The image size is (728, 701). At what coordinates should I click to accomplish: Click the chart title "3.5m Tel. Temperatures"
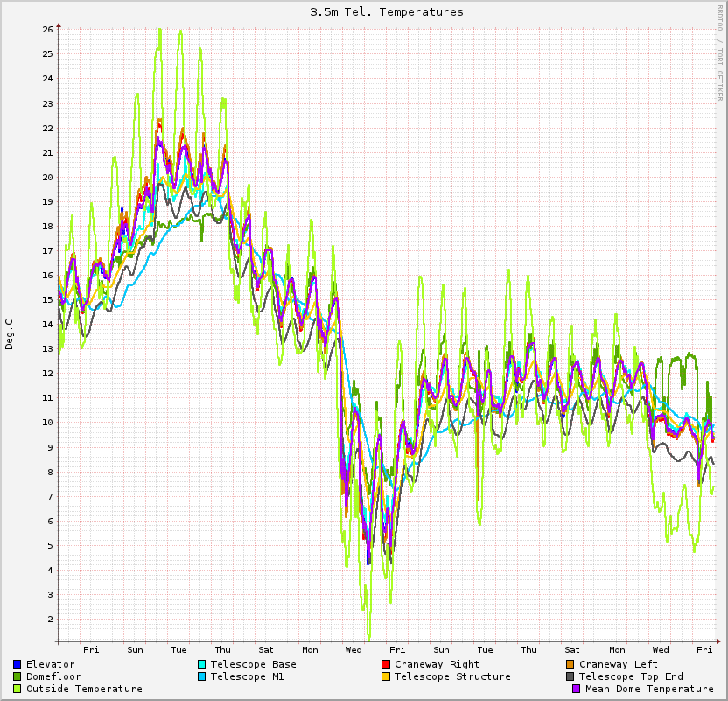pyautogui.click(x=387, y=12)
